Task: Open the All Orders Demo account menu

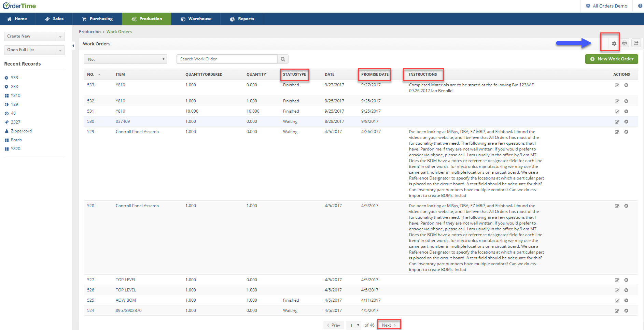Action: coord(606,6)
